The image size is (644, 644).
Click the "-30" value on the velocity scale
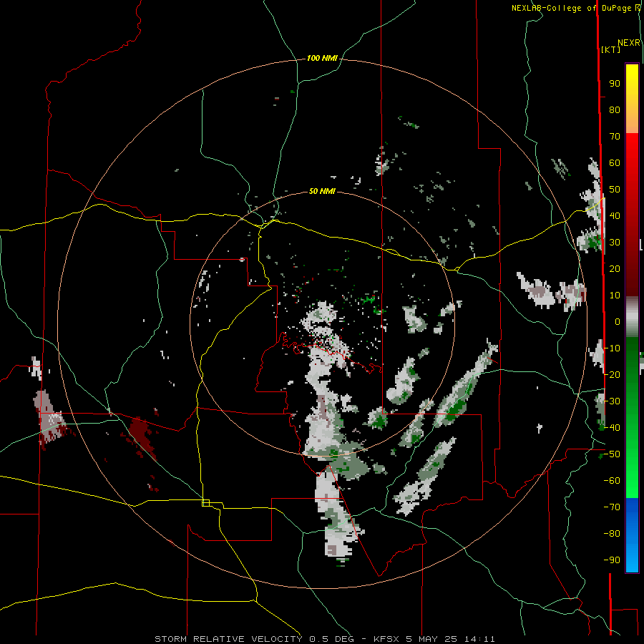tap(612, 401)
